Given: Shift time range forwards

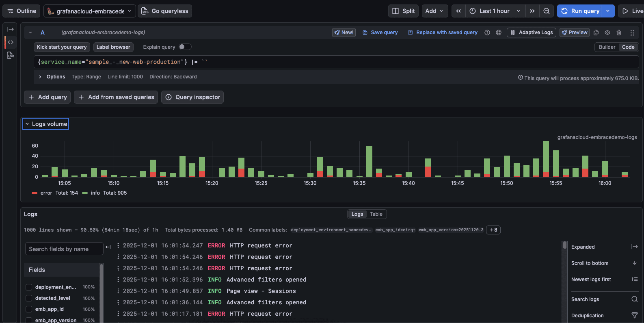Looking at the screenshot, I should [532, 11].
